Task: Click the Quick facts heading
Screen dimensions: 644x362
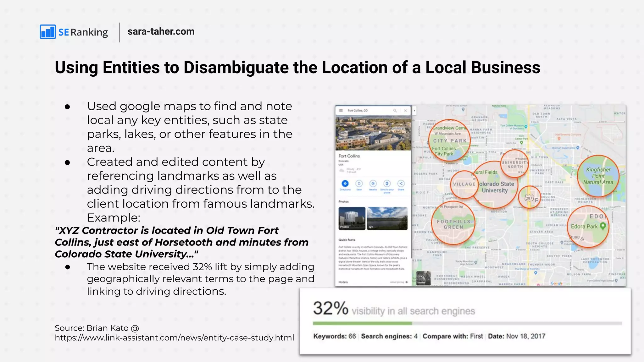Action: coord(347,240)
